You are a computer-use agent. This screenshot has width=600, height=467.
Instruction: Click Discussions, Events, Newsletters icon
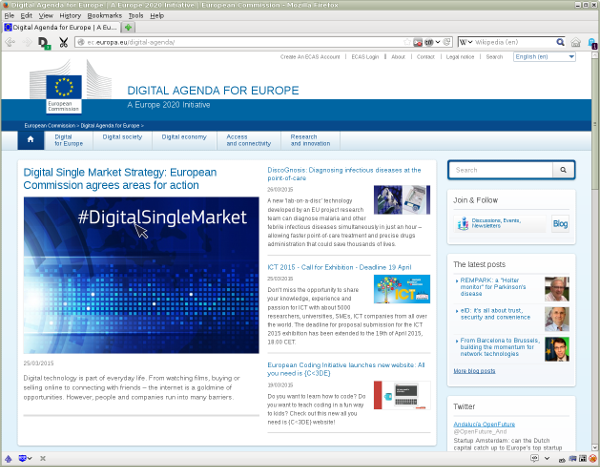[463, 224]
